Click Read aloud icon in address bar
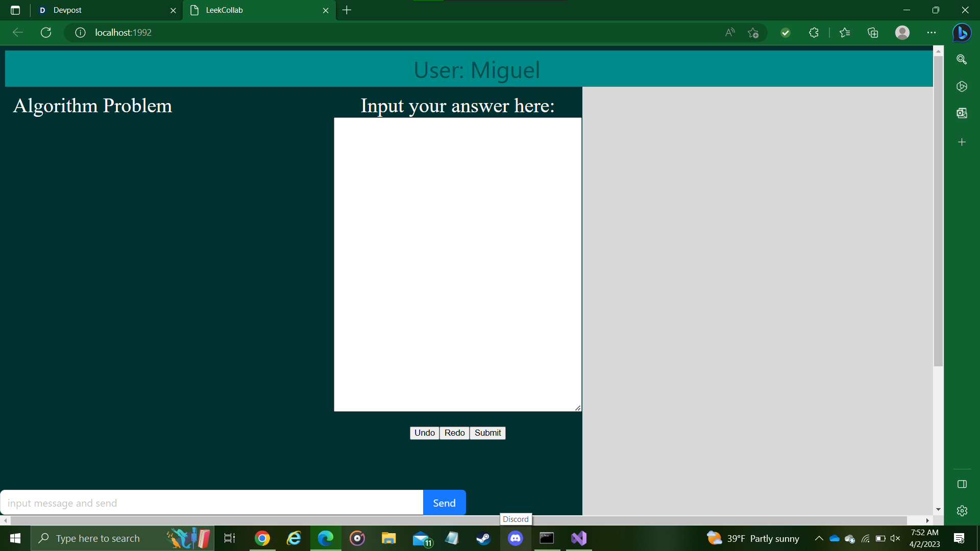Viewport: 980px width, 551px height. (x=730, y=33)
